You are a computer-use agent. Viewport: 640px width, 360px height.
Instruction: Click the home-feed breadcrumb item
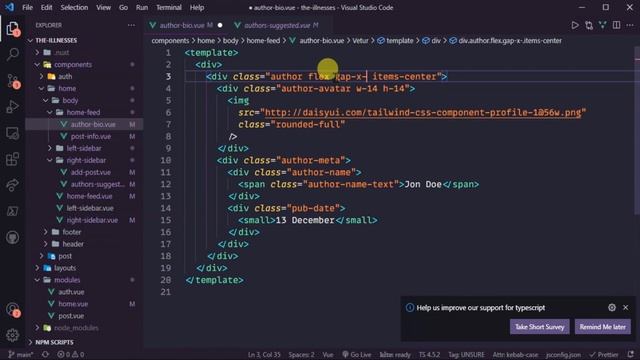[263, 40]
